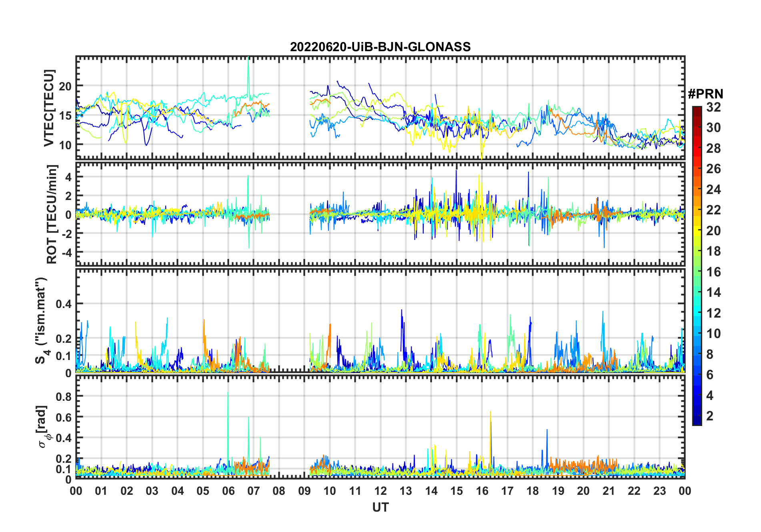The width and height of the screenshot is (761, 532).
Task: Click the #PRN colorbar title
Action: click(x=705, y=94)
